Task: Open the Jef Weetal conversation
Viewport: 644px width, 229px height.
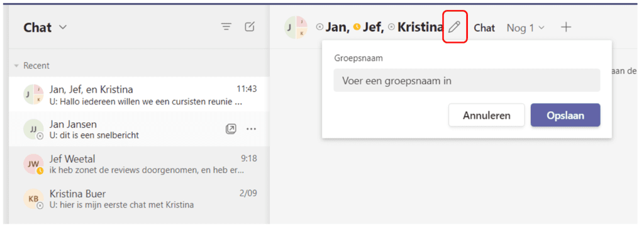Action: (x=139, y=164)
